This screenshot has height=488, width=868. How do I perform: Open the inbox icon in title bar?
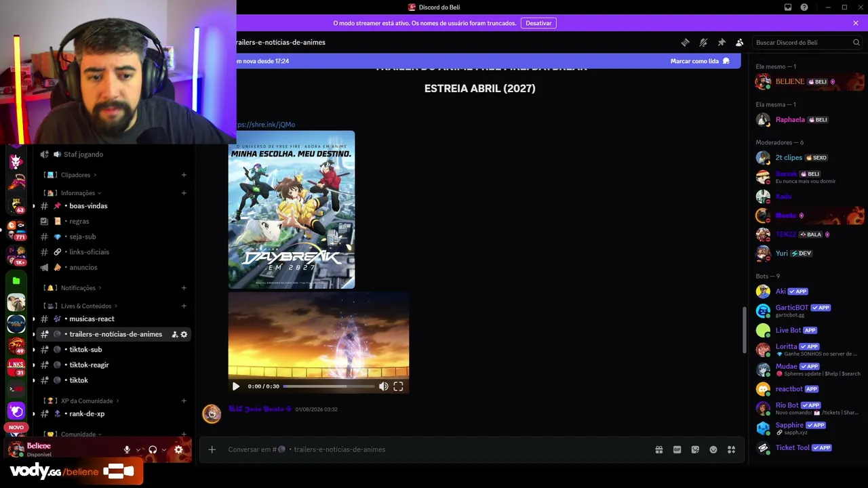[788, 7]
